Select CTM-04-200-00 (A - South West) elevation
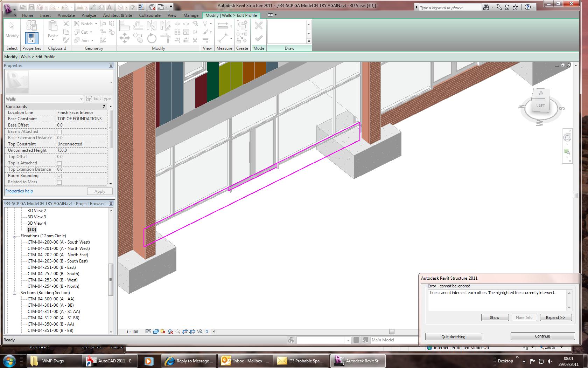The height and width of the screenshot is (368, 588). (59, 242)
